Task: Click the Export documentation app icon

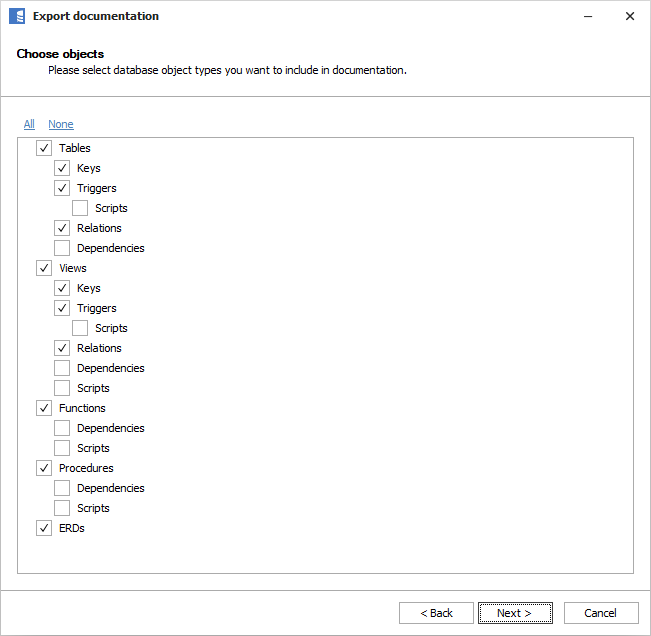Action: pyautogui.click(x=17, y=16)
